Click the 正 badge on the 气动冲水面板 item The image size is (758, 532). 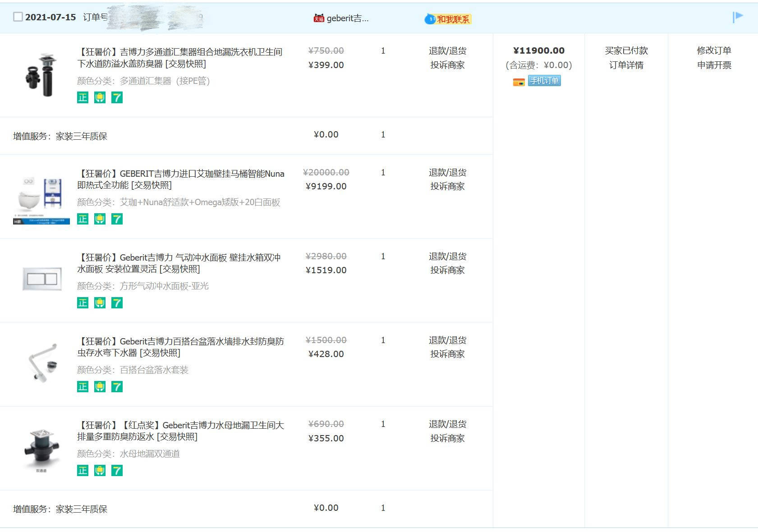click(83, 303)
